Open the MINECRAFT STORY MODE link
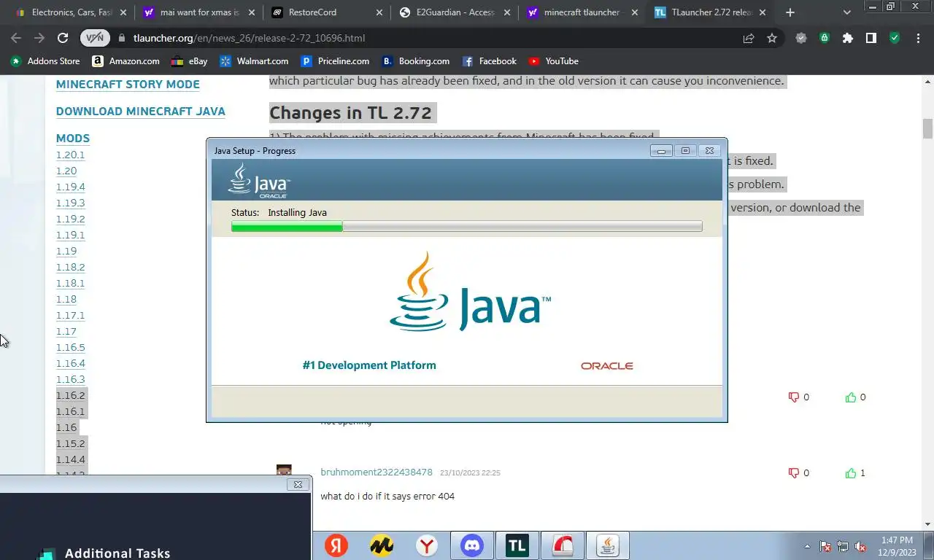Viewport: 934px width, 560px height. (128, 85)
